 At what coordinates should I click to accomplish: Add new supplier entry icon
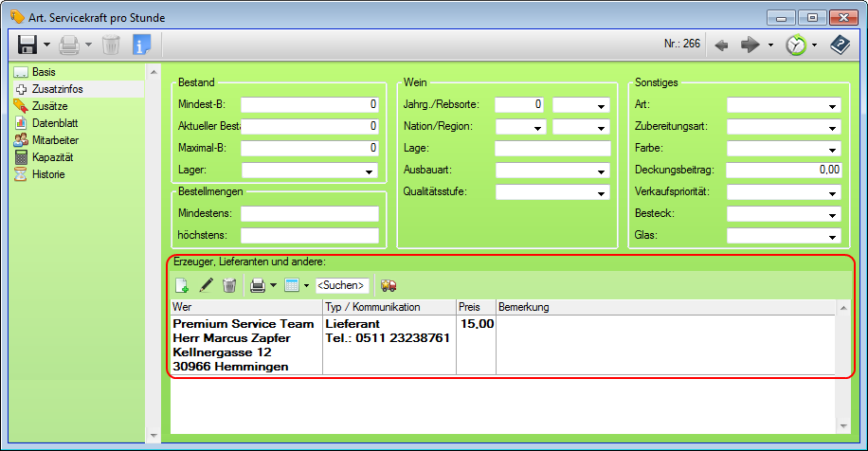[x=182, y=284]
